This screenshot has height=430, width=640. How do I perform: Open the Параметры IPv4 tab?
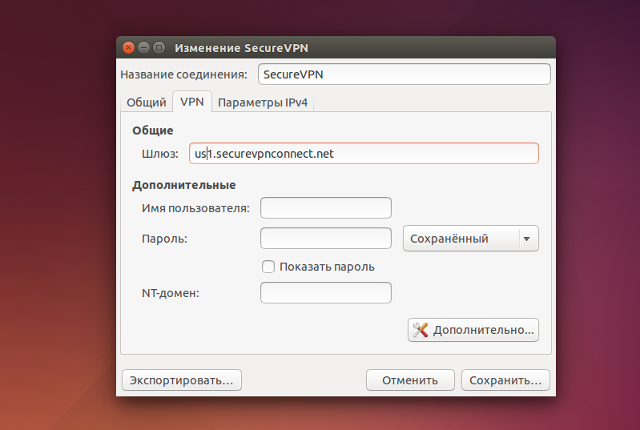click(262, 102)
